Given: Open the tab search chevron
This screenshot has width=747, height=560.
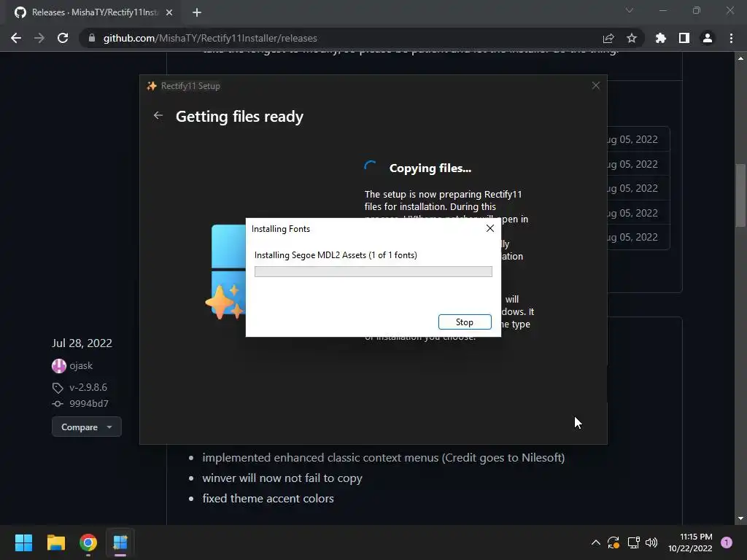Looking at the screenshot, I should 630,10.
